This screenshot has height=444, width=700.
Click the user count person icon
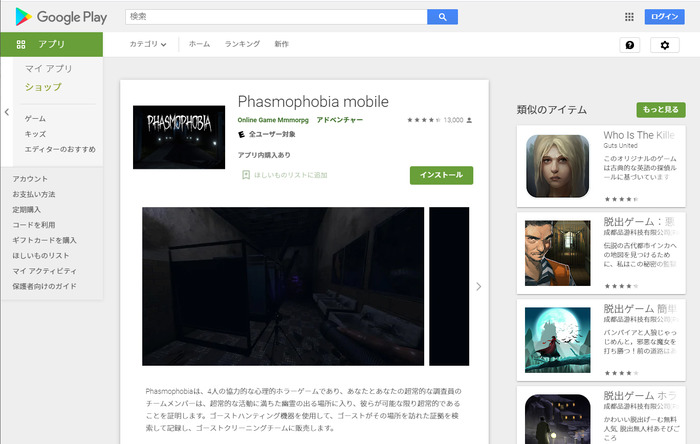[469, 120]
